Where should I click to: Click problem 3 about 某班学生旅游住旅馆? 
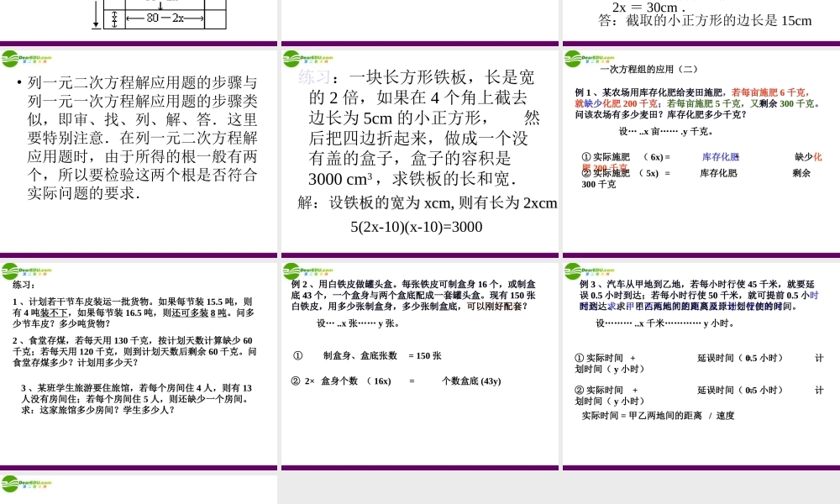click(x=137, y=399)
